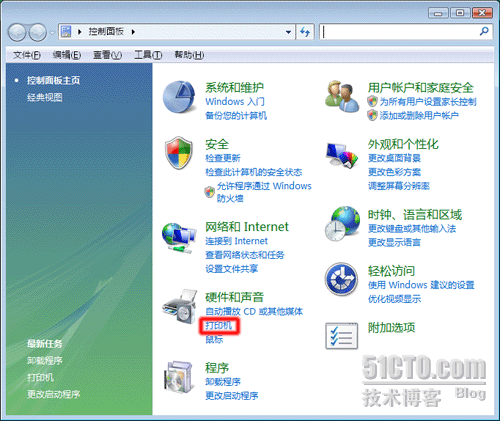Viewport: 500px width, 421px height.
Task: Click the Appearance and Personalization monitor icon
Action: pos(342,155)
